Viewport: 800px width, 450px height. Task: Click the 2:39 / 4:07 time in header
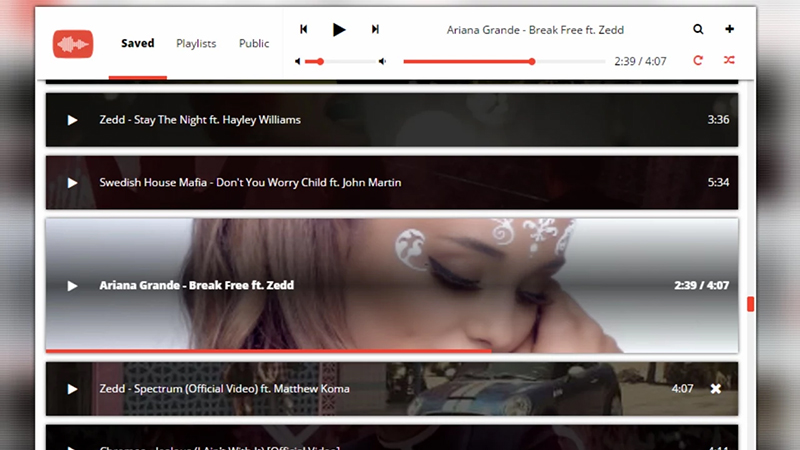pos(640,61)
